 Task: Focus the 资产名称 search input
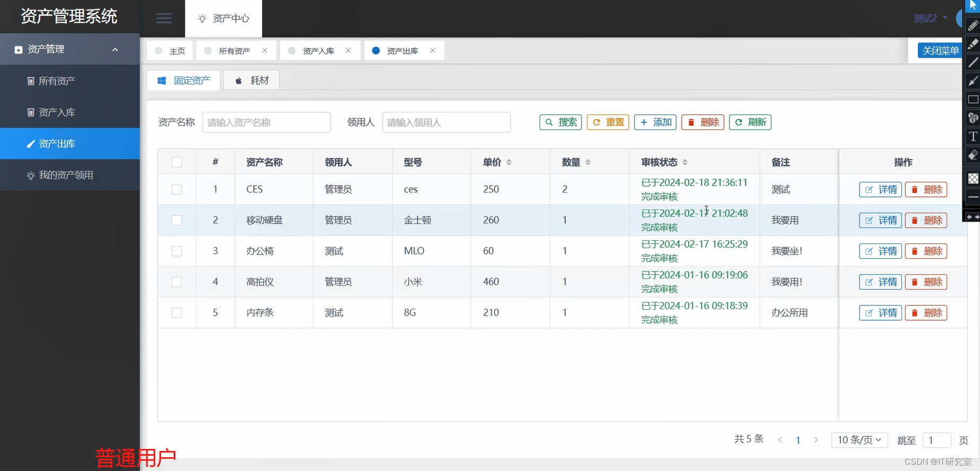point(266,123)
